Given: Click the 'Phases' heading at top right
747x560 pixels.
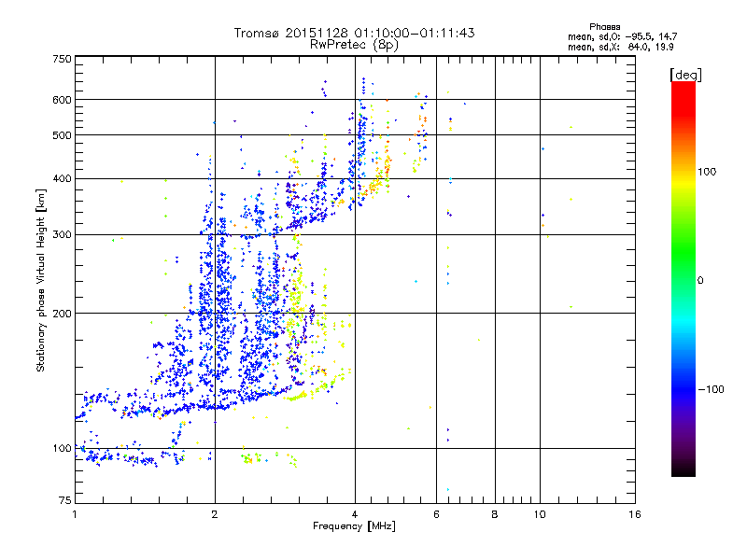Looking at the screenshot, I should [x=604, y=27].
